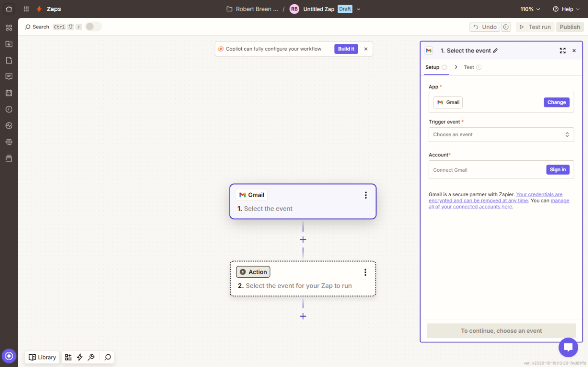The height and width of the screenshot is (367, 588).
Task: Click the wrench tool icon in bottom toolbar
Action: tap(91, 357)
